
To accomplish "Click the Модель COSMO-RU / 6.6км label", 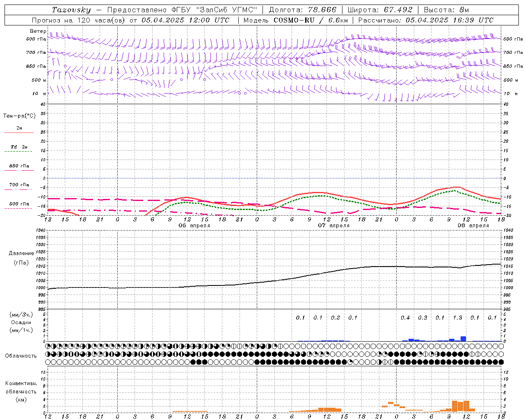I will pyautogui.click(x=296, y=20).
